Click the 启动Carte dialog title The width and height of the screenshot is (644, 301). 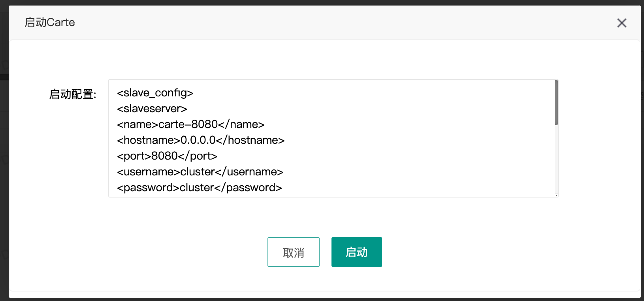(x=50, y=23)
